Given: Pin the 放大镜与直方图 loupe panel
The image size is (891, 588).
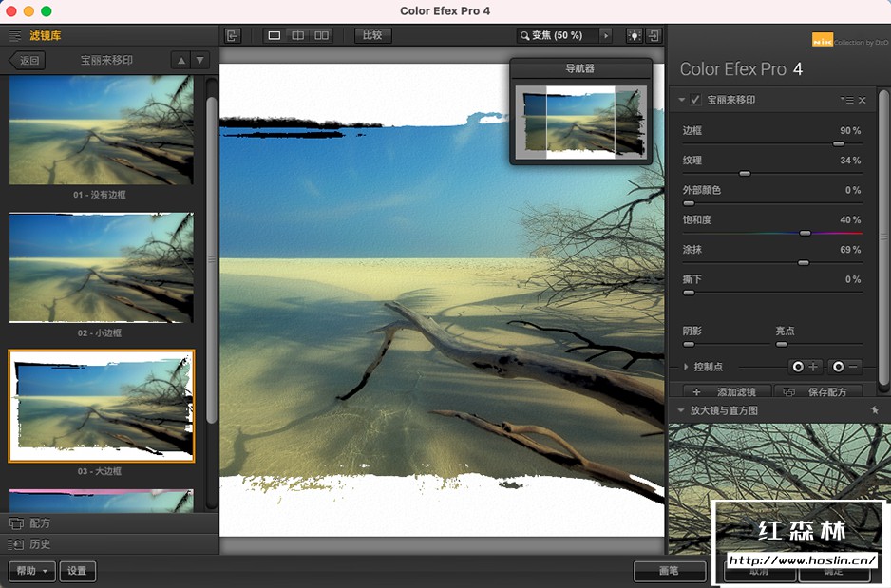Looking at the screenshot, I should (x=874, y=410).
